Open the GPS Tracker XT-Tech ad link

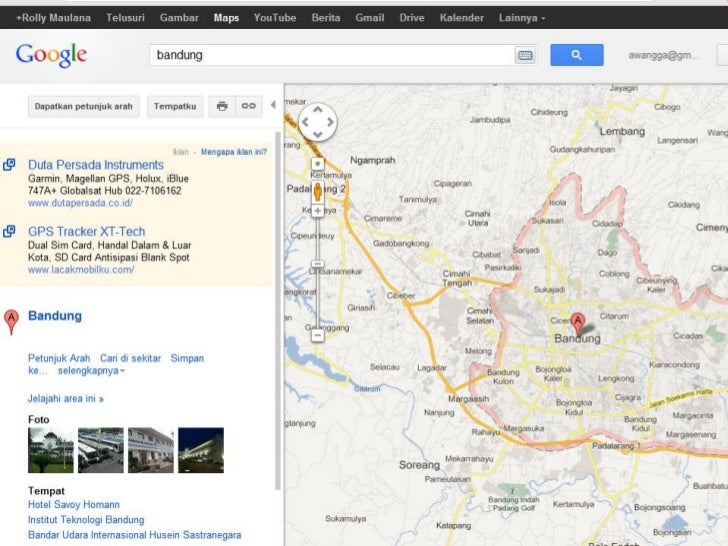pos(86,231)
